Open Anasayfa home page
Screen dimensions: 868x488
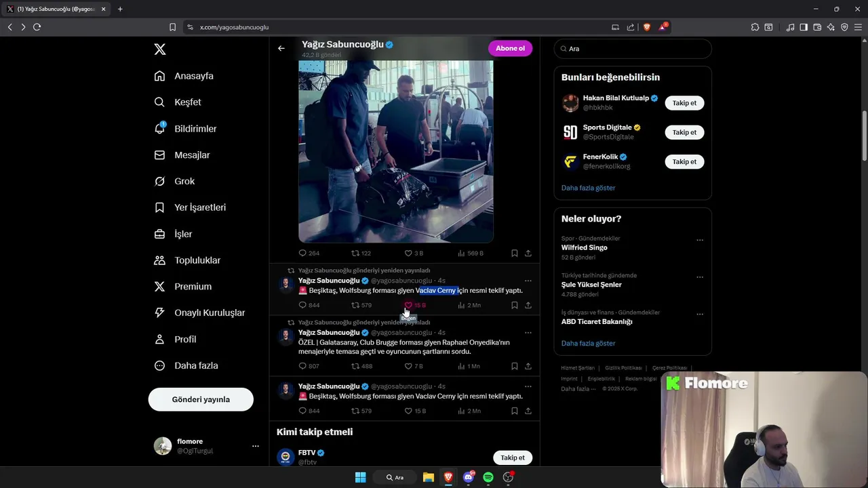184,76
